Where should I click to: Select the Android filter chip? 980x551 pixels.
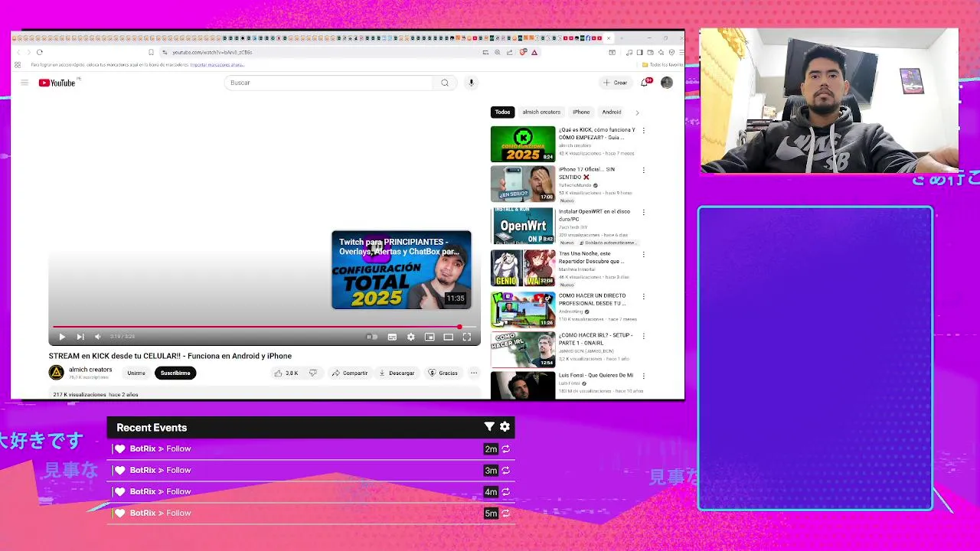click(612, 112)
